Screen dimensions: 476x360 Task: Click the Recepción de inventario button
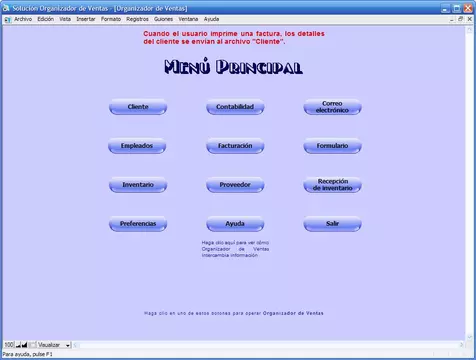[332, 185]
